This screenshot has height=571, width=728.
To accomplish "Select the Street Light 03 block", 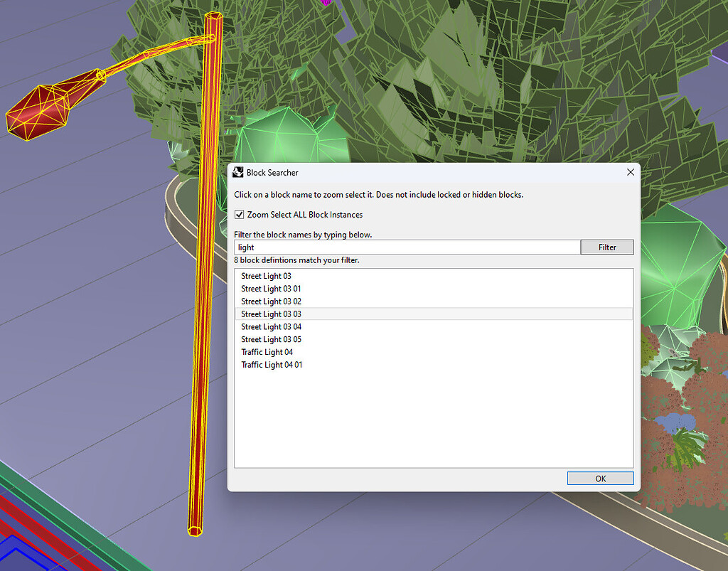I will 267,276.
